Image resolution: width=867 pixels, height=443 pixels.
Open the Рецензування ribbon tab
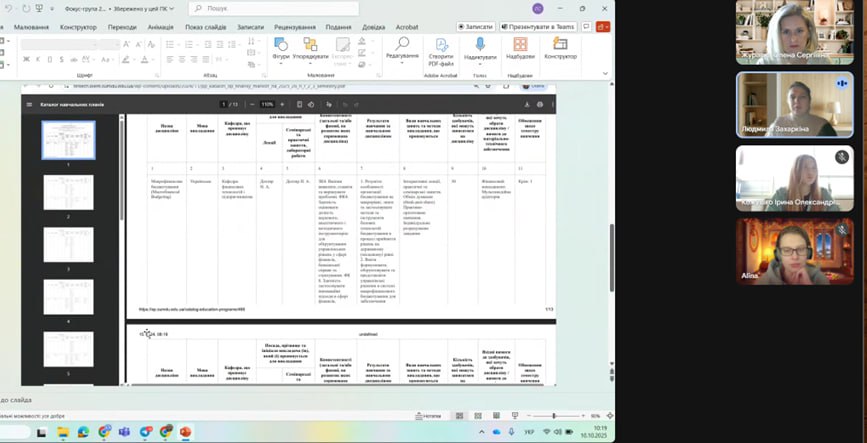(294, 27)
